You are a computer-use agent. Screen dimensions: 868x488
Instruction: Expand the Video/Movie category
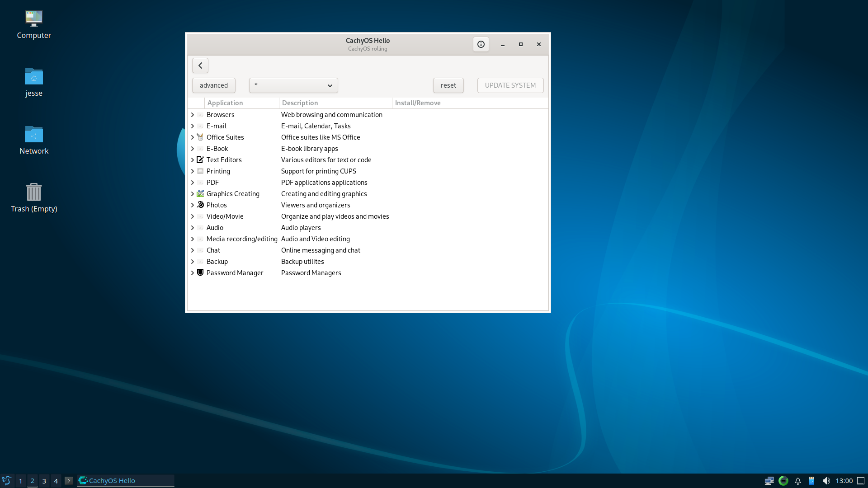193,216
